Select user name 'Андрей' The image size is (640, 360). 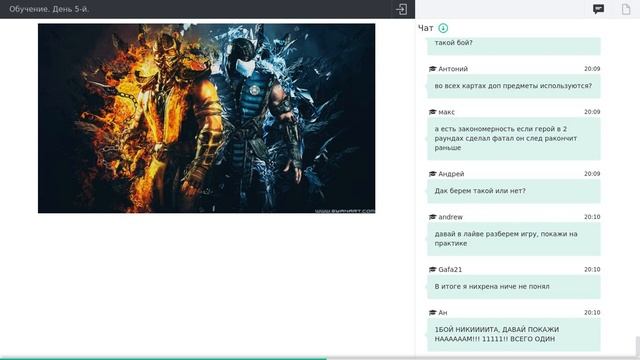[x=451, y=174]
